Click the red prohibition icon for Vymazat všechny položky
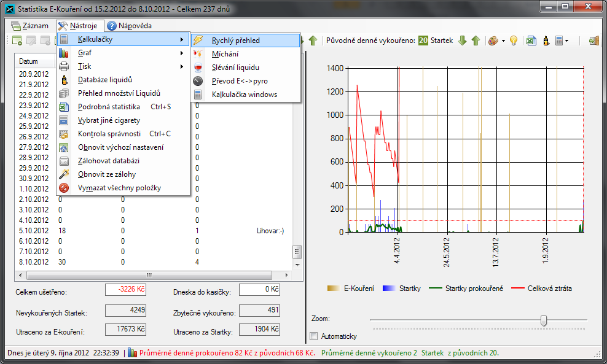 pos(64,188)
